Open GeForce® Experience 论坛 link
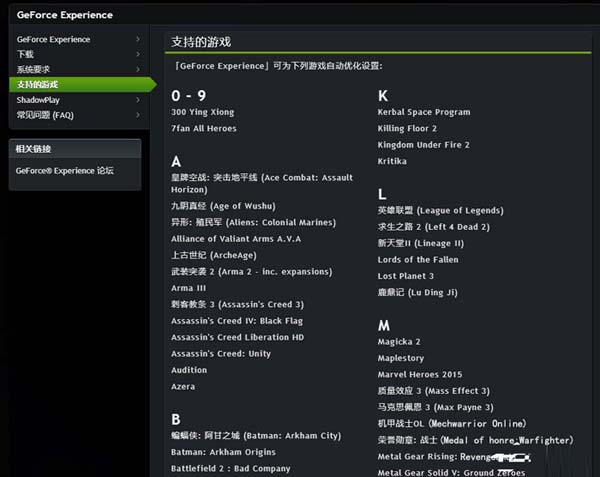The image size is (600, 477). pyautogui.click(x=65, y=171)
